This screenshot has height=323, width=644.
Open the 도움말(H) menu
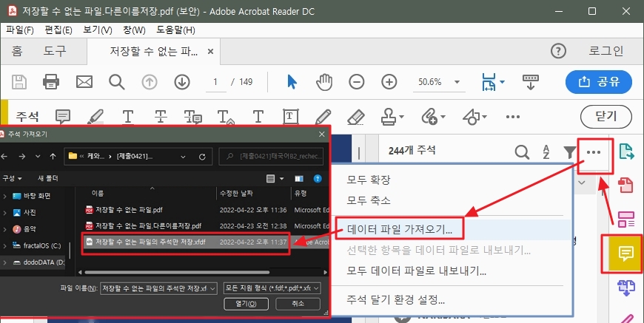tap(175, 30)
